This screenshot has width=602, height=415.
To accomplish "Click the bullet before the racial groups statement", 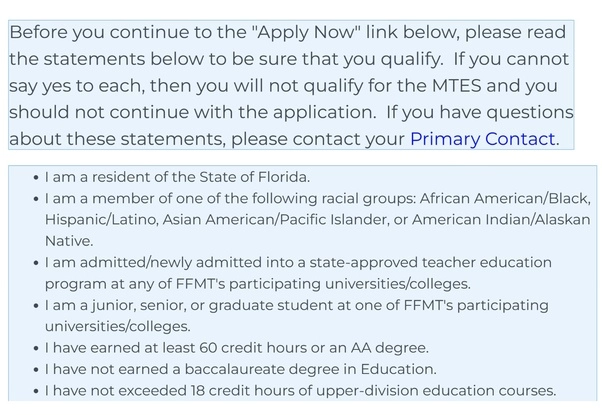I will pos(36,199).
